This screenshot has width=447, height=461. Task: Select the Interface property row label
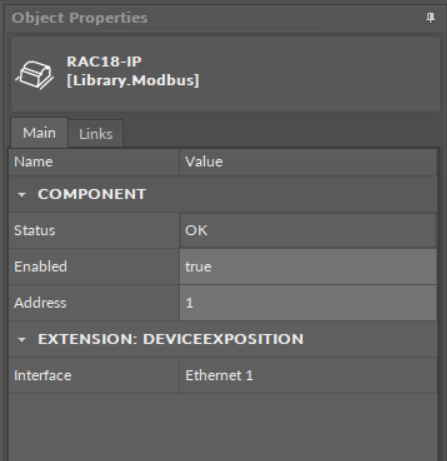[x=43, y=376]
